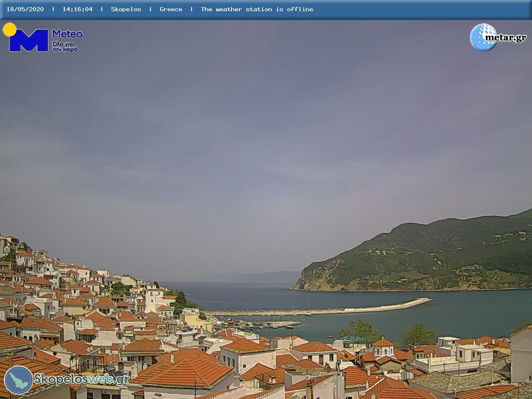Image resolution: width=532 pixels, height=399 pixels.
Task: Open the Skopelosweb.gr text link
Action: click(81, 379)
